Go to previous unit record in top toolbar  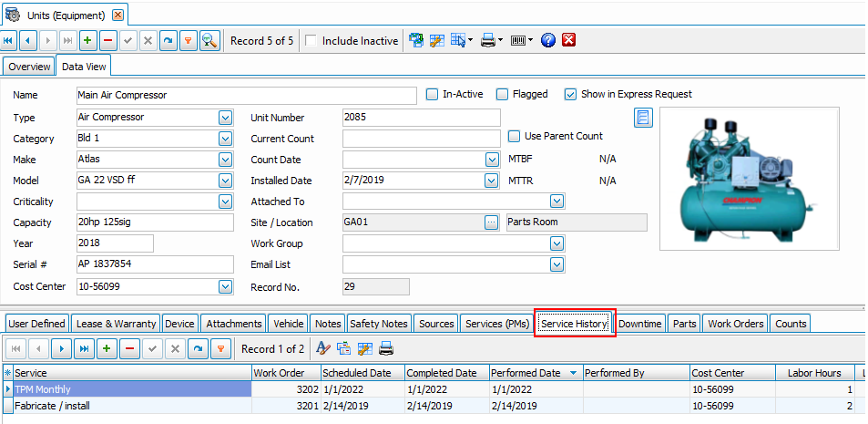pos(28,40)
